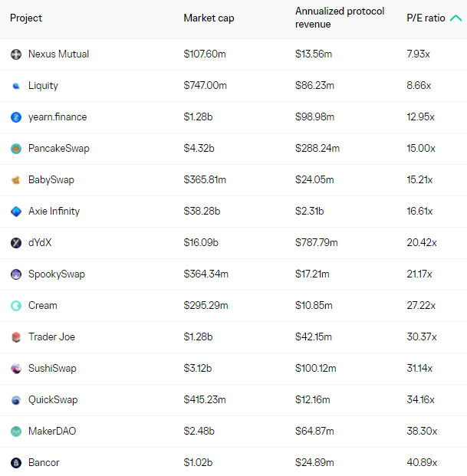The width and height of the screenshot is (467, 476).
Task: Click the Liquity project icon
Action: [16, 86]
